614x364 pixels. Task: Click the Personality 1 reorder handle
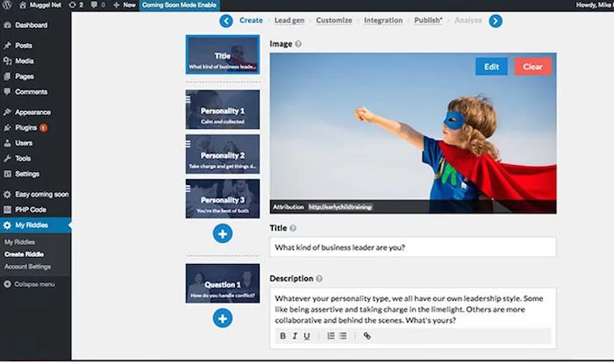click(x=188, y=100)
